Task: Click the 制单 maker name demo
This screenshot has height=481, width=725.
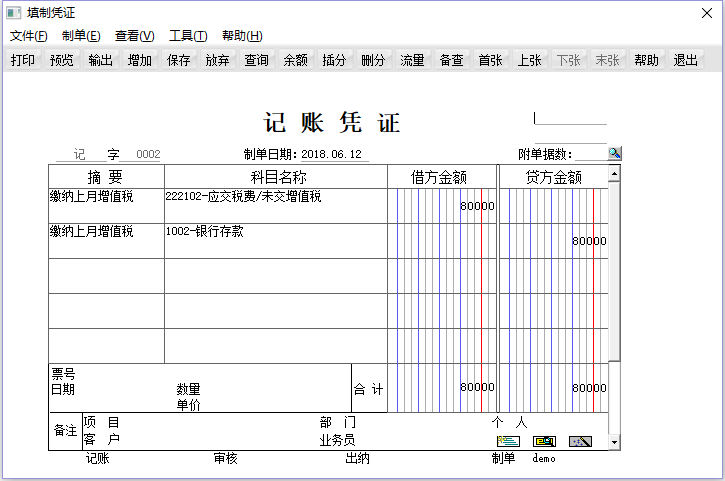Action: coord(544,458)
